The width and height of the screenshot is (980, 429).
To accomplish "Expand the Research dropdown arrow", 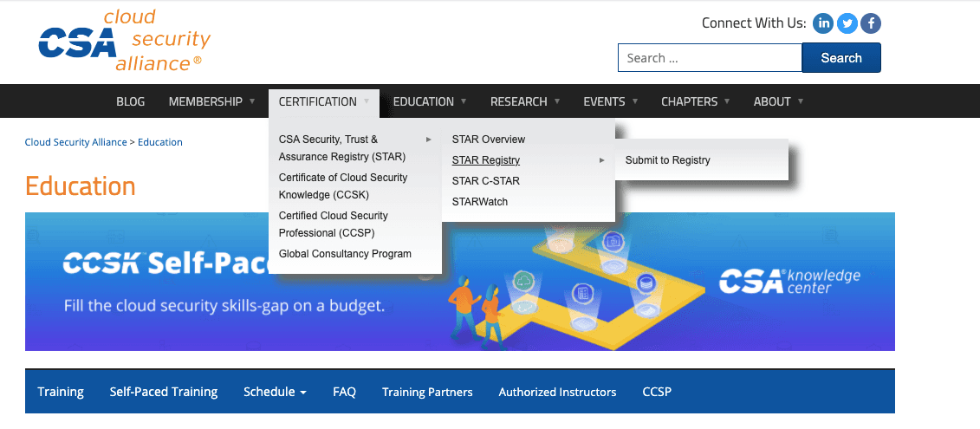I will 557,101.
